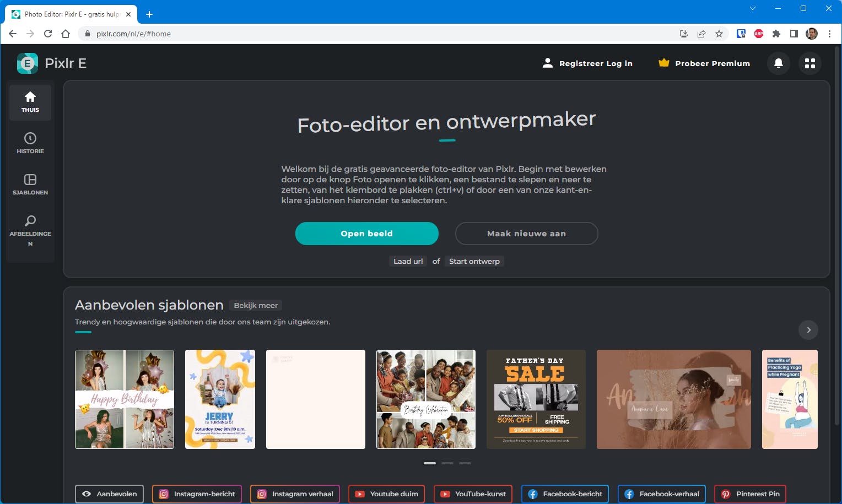This screenshot has width=842, height=504.
Task: Open a new browser tab
Action: click(149, 14)
